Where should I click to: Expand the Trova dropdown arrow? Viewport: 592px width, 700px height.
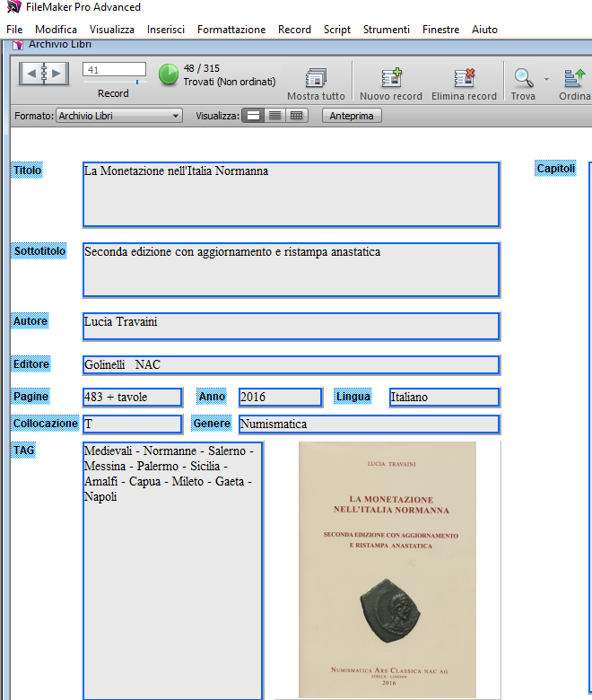546,79
